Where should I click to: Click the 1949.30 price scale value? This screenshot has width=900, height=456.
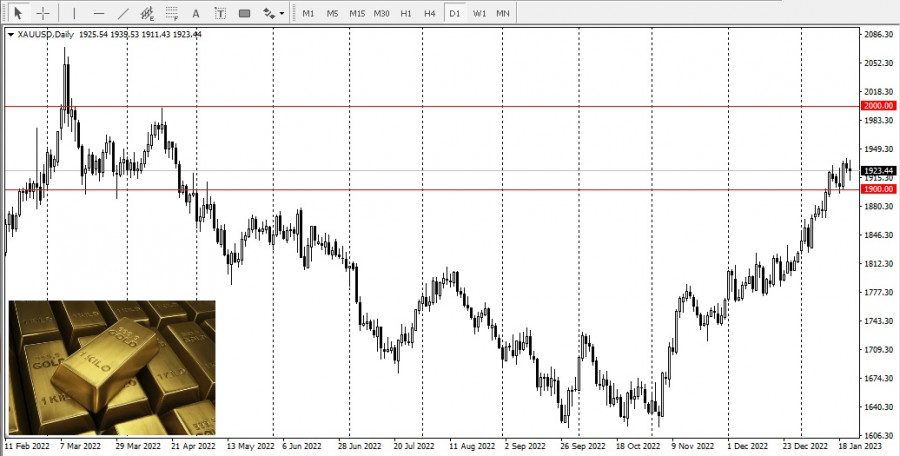(878, 149)
